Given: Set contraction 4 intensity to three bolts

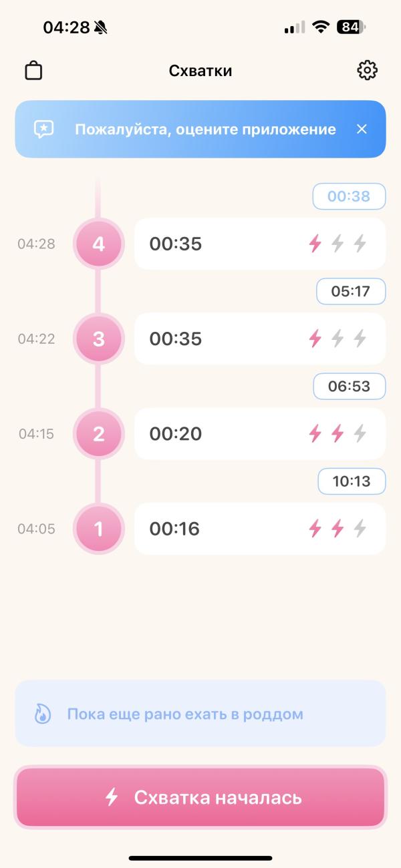Looking at the screenshot, I should click(360, 244).
